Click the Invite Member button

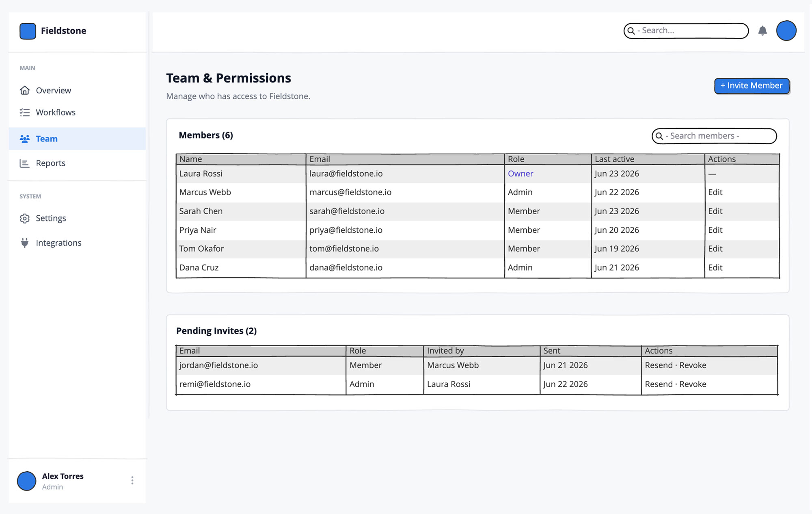(x=752, y=86)
